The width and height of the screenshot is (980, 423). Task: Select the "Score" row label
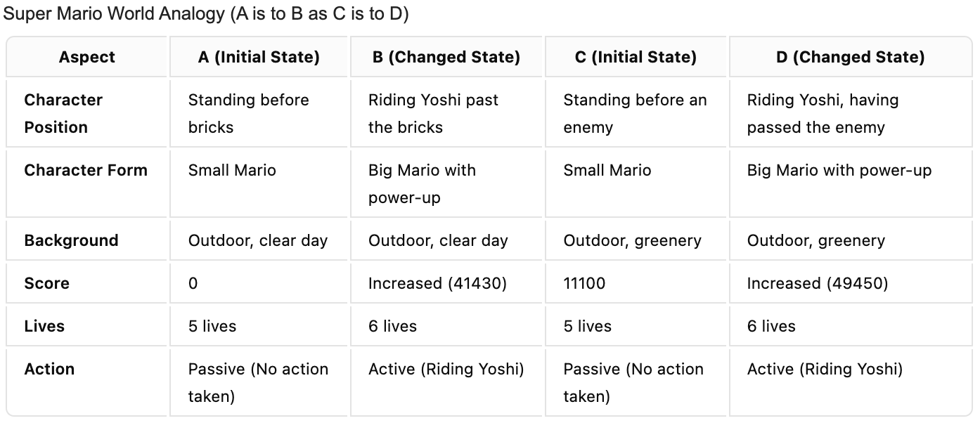(x=46, y=283)
